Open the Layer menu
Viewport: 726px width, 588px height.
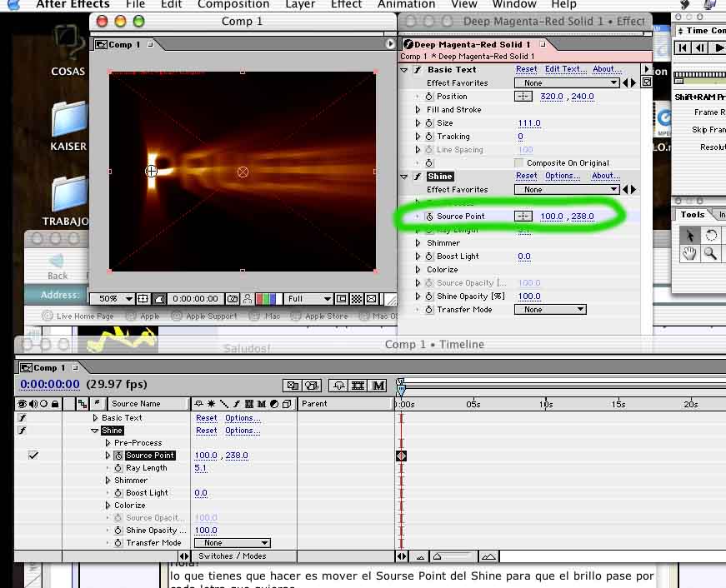tap(299, 5)
